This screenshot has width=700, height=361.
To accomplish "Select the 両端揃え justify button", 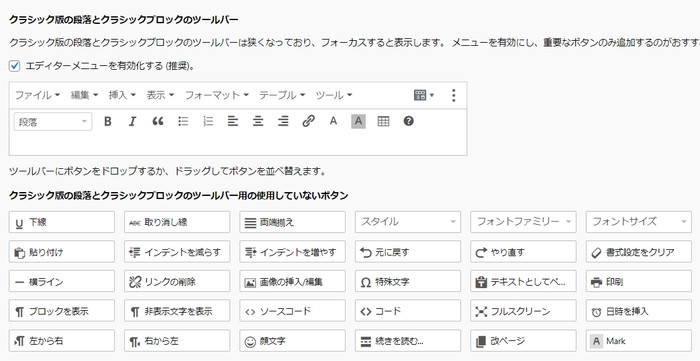I will (x=292, y=222).
